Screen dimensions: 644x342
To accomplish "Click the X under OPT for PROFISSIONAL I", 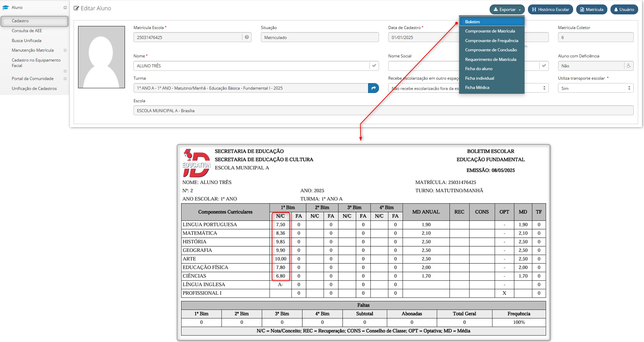I will click(x=504, y=293).
